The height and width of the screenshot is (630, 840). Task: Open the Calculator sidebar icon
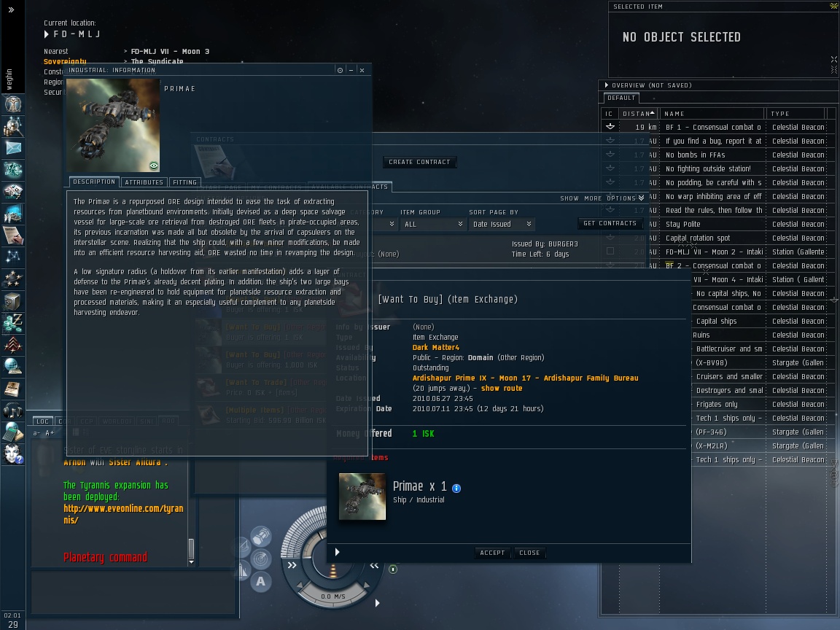[13, 432]
